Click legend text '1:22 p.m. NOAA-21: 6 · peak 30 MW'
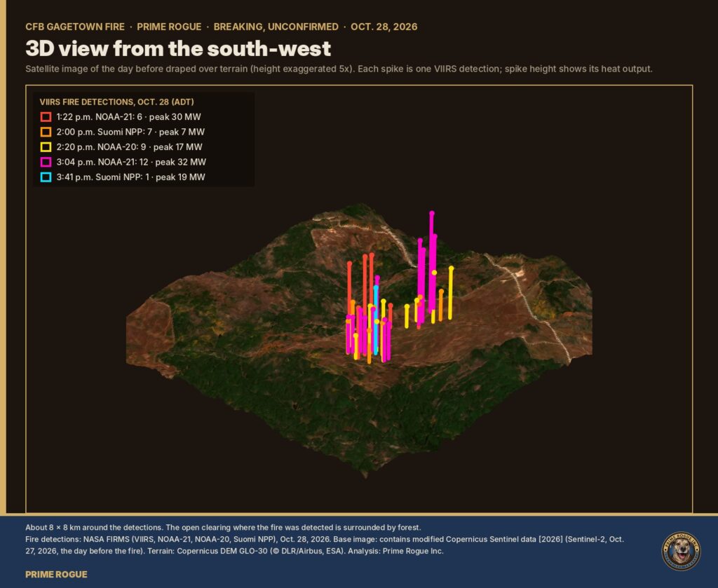718x588 pixels. click(x=129, y=117)
